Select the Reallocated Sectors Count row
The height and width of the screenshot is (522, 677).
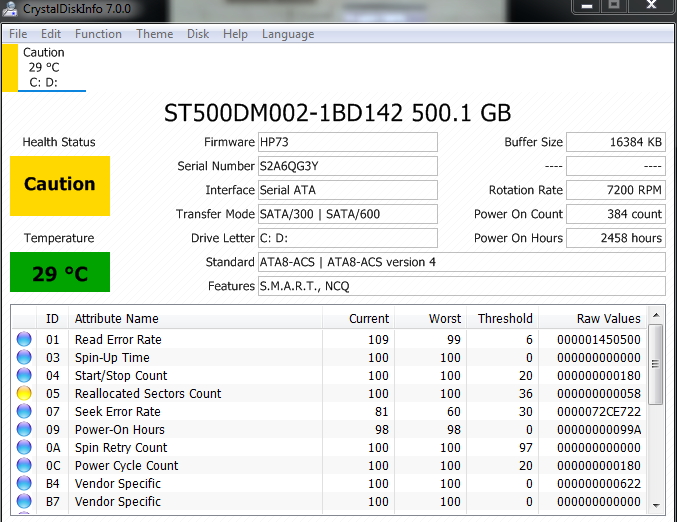click(329, 393)
